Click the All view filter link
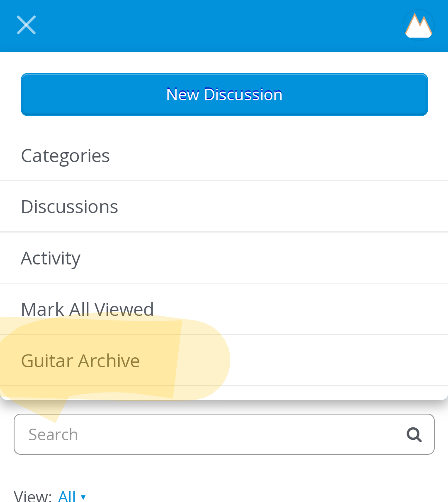This screenshot has height=502, width=448. (x=67, y=496)
